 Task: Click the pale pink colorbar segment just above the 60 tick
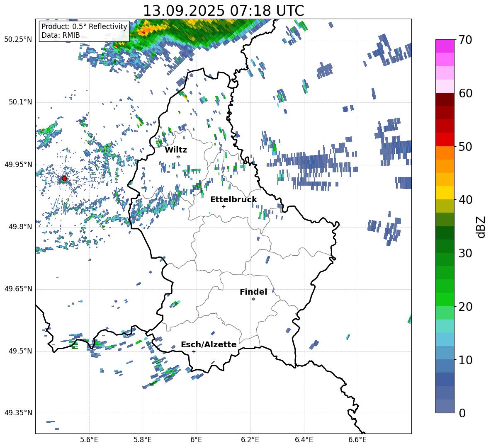click(445, 86)
